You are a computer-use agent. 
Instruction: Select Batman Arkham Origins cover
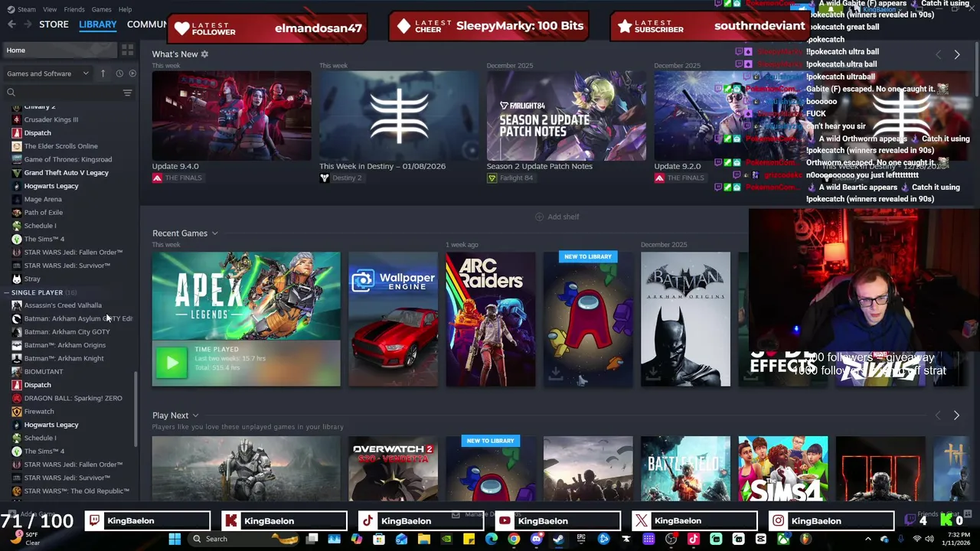[685, 319]
